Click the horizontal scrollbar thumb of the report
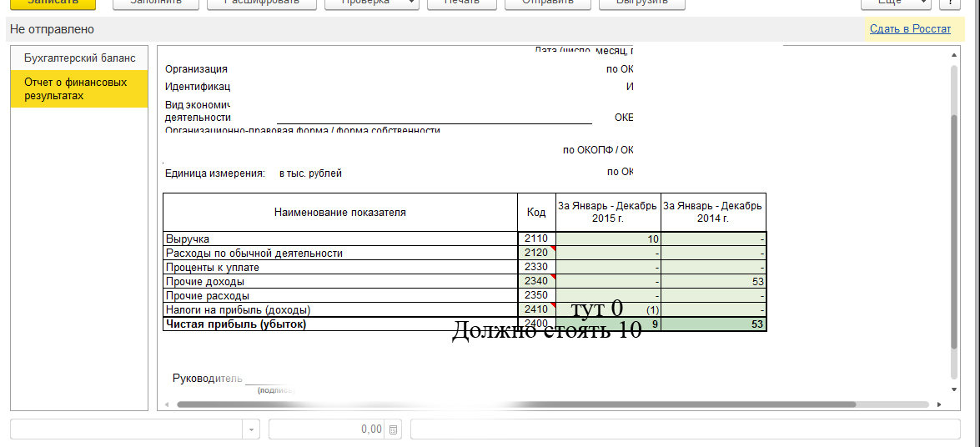Screen dimensions: 980x447 click(x=516, y=404)
